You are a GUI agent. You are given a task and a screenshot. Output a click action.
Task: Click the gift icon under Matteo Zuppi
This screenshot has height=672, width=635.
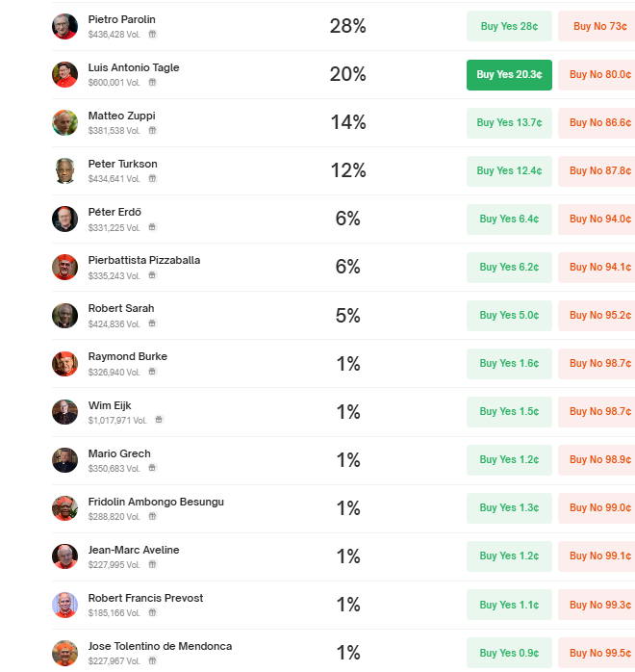click(x=152, y=130)
